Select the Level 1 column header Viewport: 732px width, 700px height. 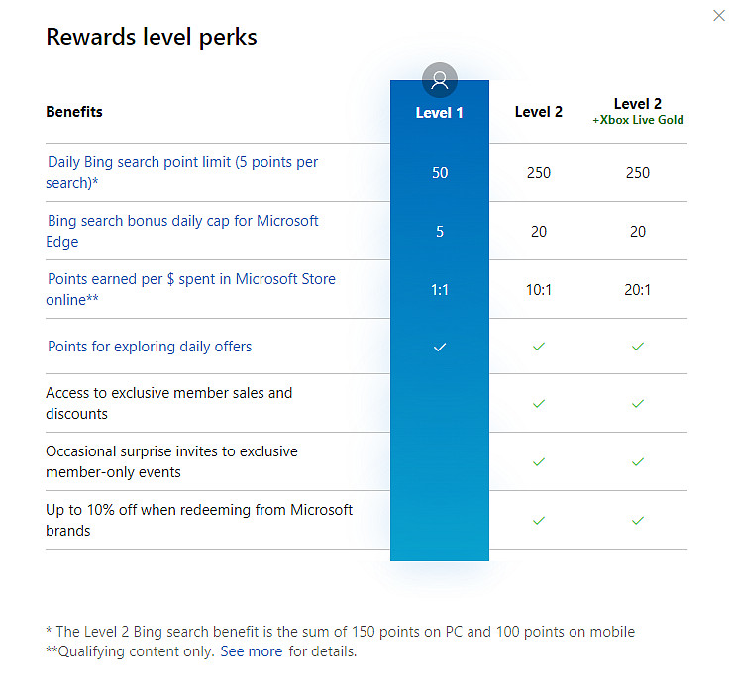click(440, 113)
